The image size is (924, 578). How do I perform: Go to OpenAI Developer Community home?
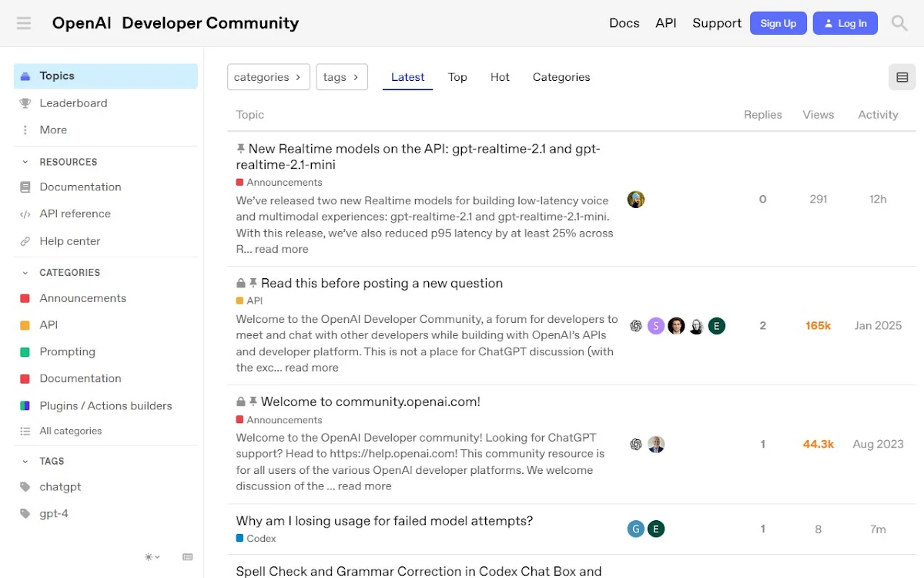pyautogui.click(x=176, y=23)
